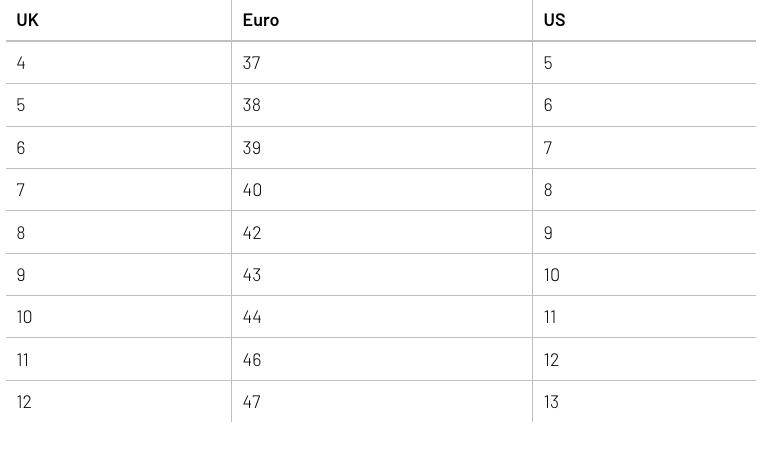Select Euro size 43 cell

point(252,275)
